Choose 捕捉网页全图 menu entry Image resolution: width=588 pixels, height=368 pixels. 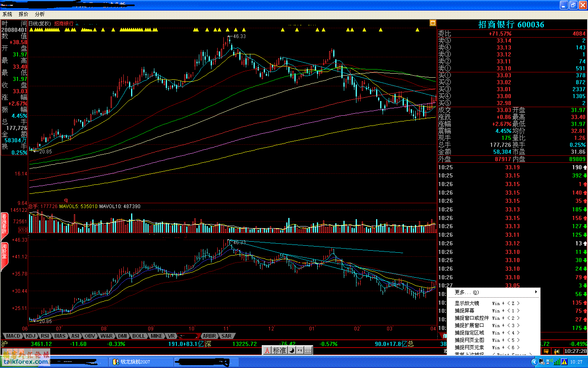point(494,340)
